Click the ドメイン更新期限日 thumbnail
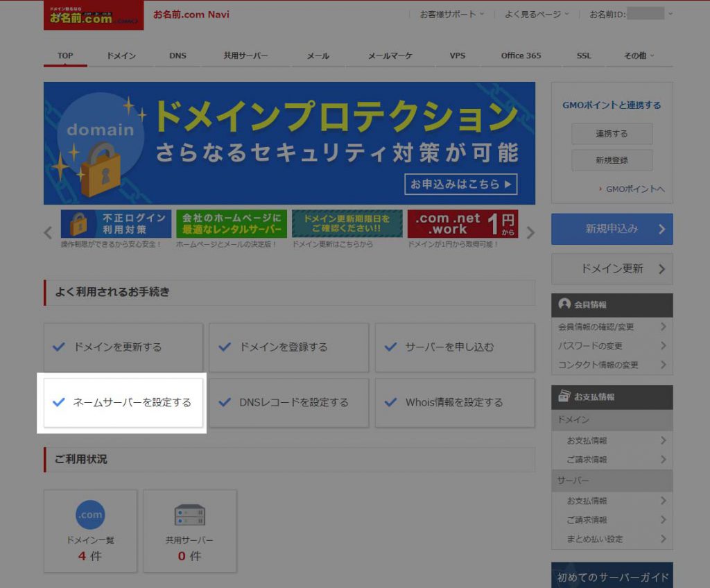The height and width of the screenshot is (588, 710). pos(347,223)
